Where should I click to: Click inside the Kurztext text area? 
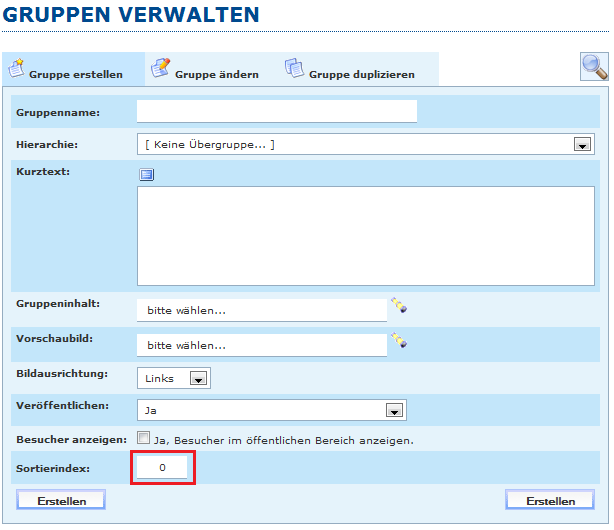tap(365, 236)
